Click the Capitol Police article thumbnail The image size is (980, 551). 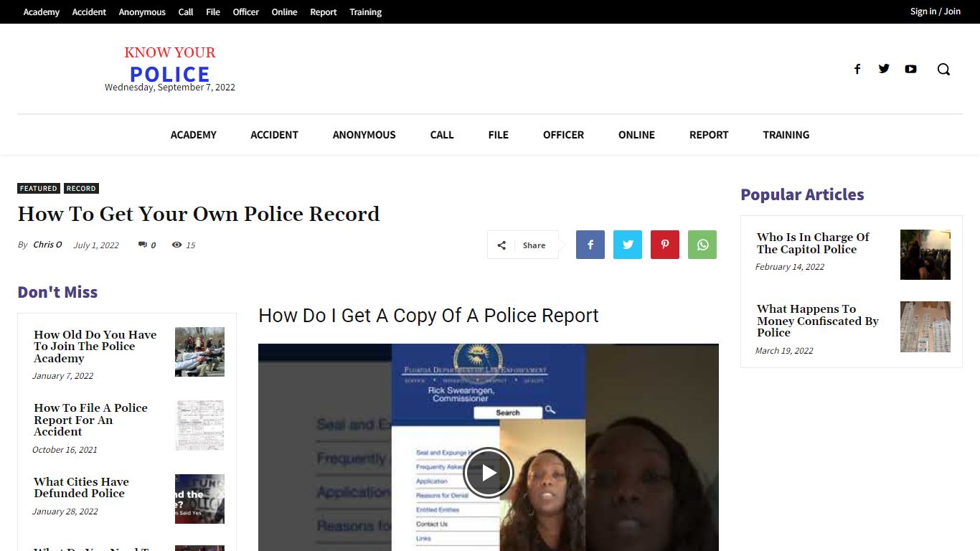point(925,255)
